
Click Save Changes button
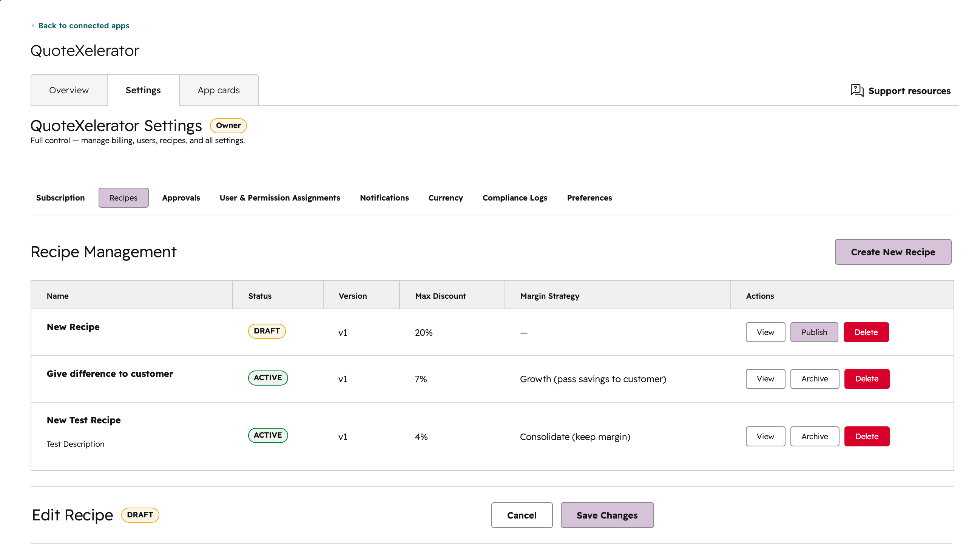[607, 515]
